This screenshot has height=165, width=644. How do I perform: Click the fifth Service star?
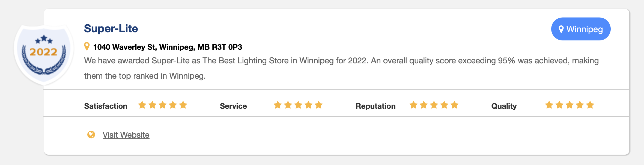click(319, 105)
